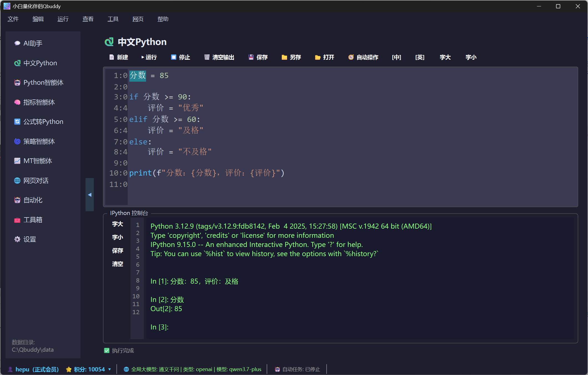
Task: Click 自动任务: 已停止 status text
Action: coord(301,369)
